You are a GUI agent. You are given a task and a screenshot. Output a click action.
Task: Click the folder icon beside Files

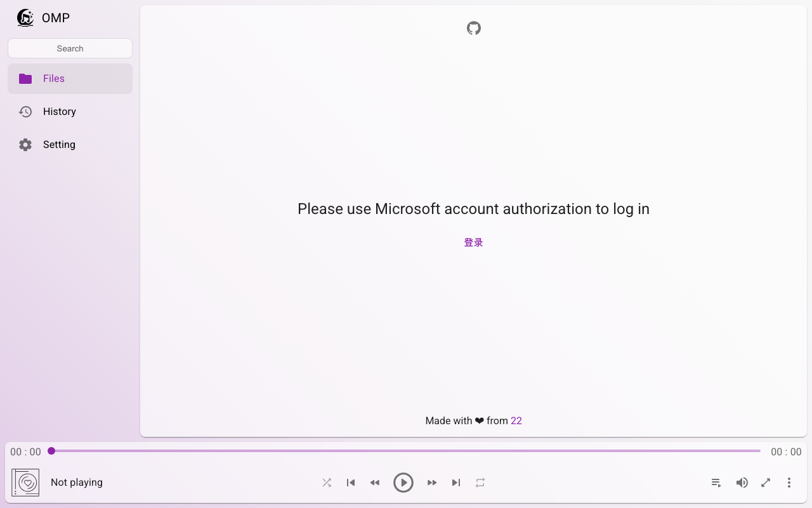click(x=25, y=79)
